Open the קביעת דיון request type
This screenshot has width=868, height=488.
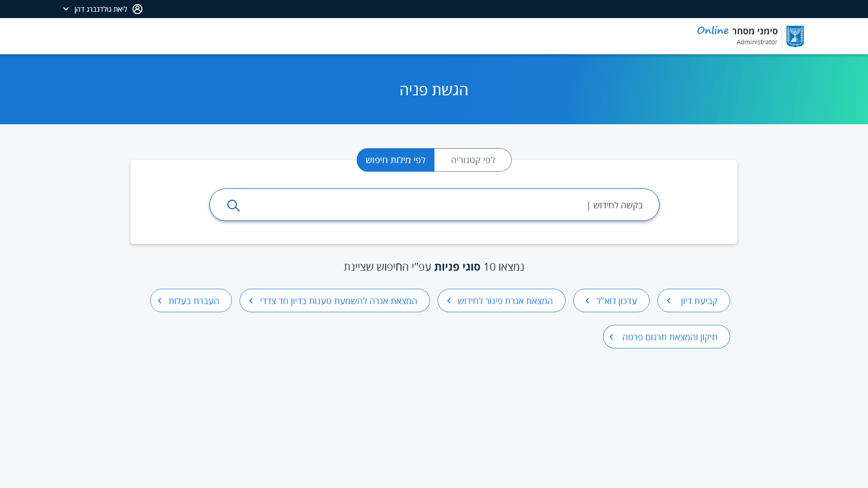pos(699,301)
